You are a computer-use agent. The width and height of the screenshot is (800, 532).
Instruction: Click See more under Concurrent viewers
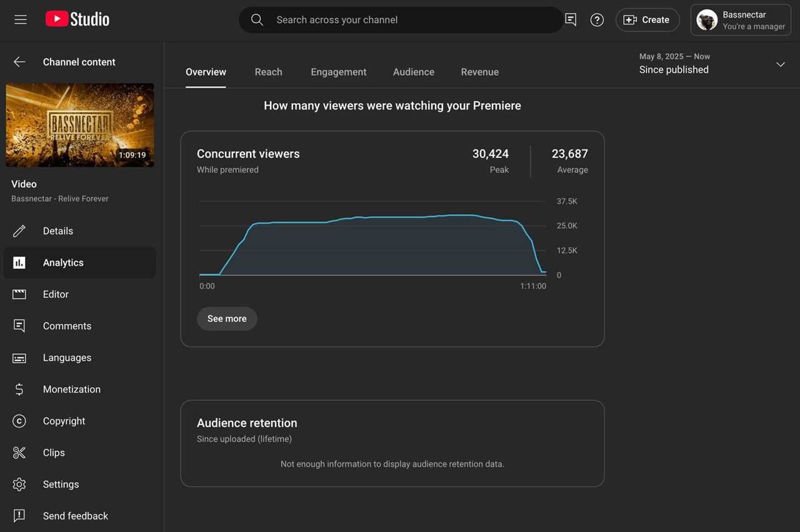(227, 318)
